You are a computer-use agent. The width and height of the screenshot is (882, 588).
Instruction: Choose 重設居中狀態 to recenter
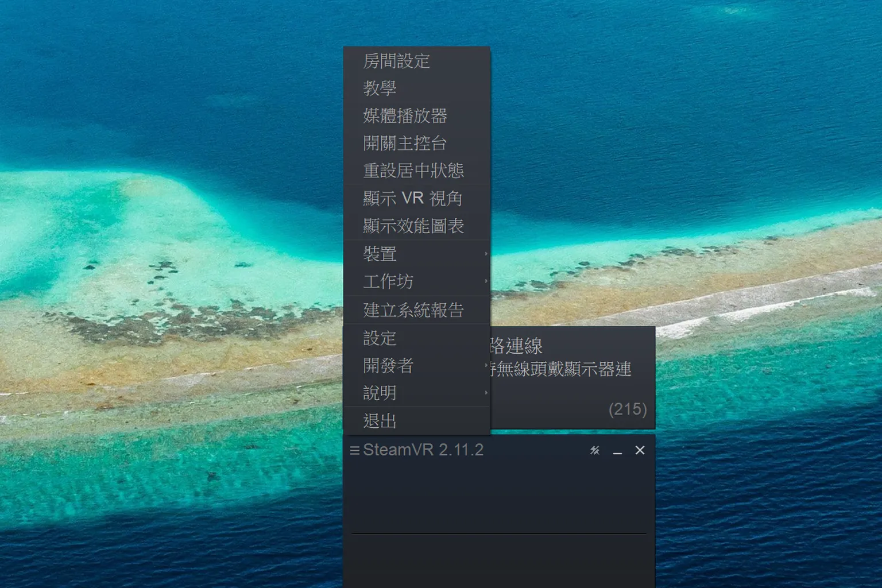(413, 171)
